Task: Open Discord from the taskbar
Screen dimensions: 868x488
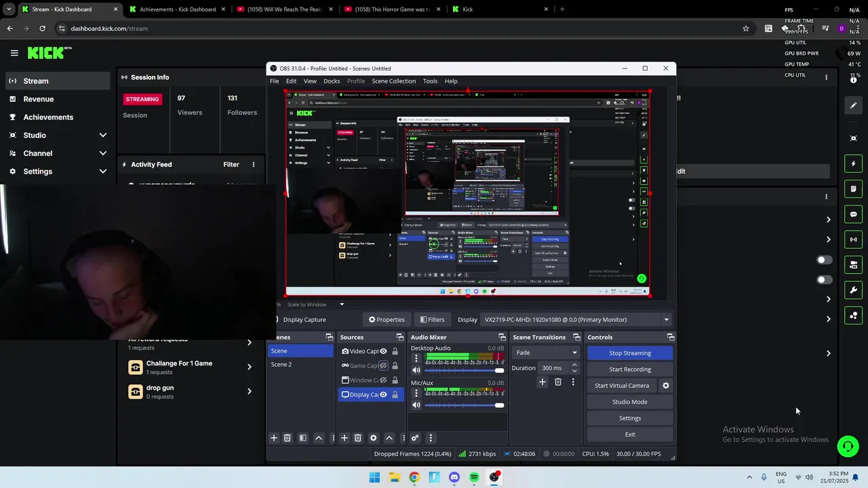Action: [x=454, y=477]
